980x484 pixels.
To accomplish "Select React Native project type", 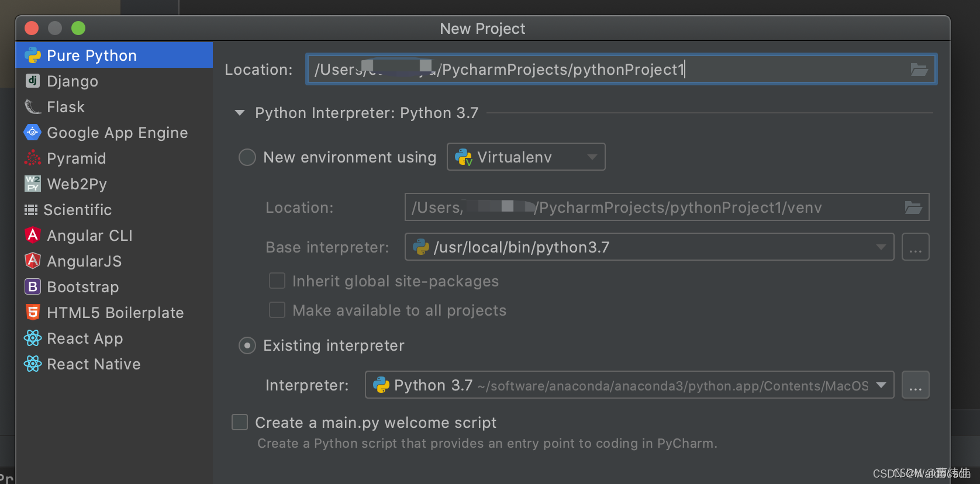I will (x=94, y=364).
